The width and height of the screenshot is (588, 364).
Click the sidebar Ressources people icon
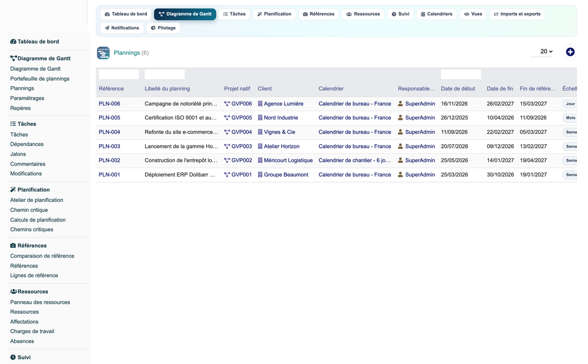pos(13,291)
